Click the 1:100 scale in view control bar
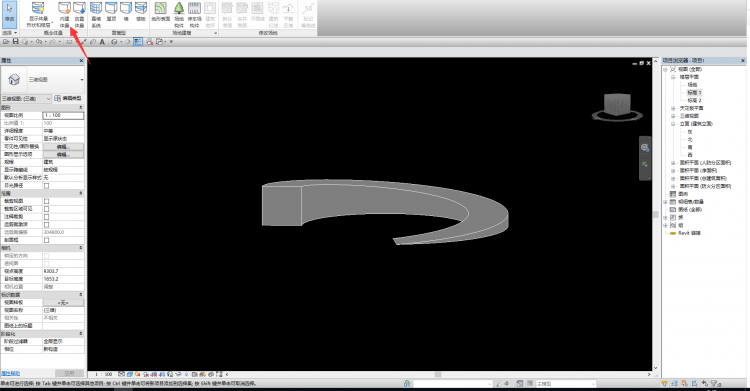Viewport: 750px width, 391px height. (x=103, y=374)
